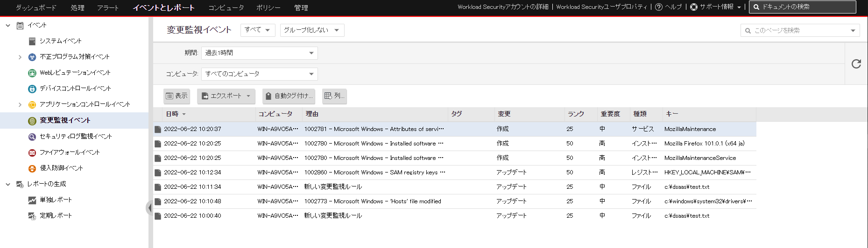868x248 pixels.
Task: Select the MozillaMaintenanceService key cell
Action: coord(700,158)
